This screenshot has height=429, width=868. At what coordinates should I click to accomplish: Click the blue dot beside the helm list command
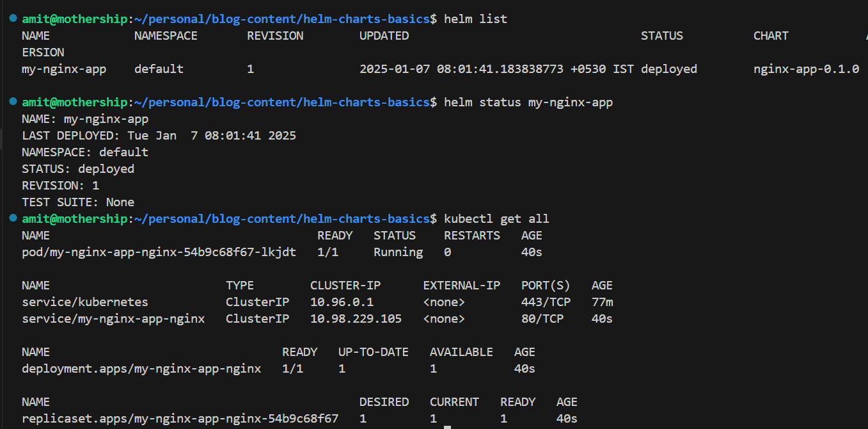point(13,19)
